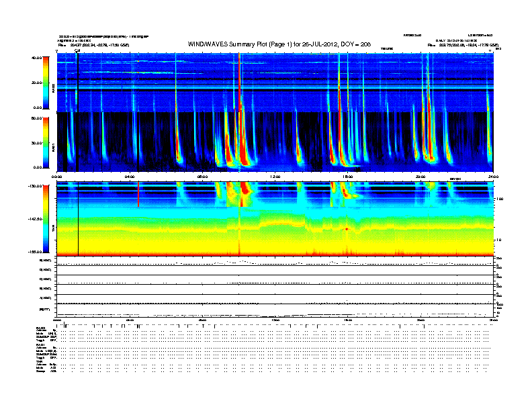Screen dimensions: 532x411
Task: Click the 30.00 tick on RAD1 color bar
Action: pyautogui.click(x=37, y=143)
